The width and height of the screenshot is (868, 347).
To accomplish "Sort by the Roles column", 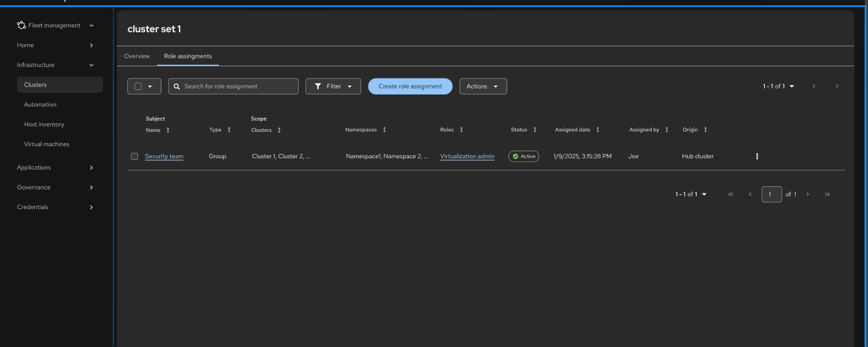I will tap(452, 130).
